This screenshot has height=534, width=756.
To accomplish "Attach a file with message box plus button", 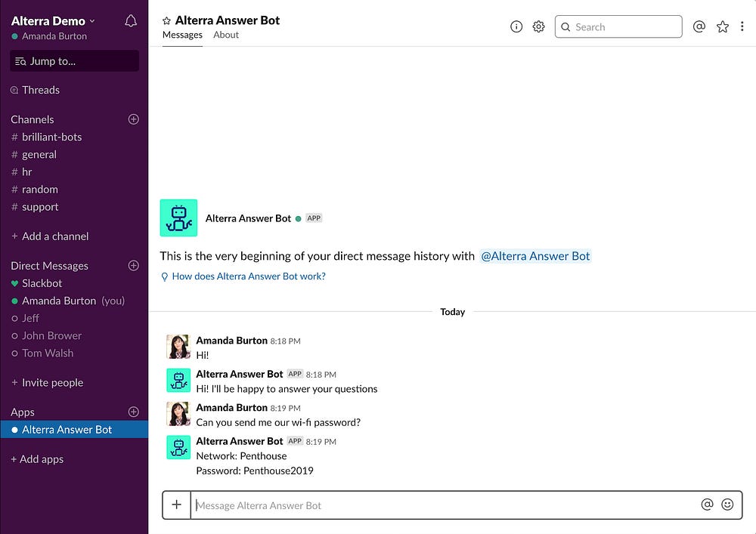I will 176,505.
